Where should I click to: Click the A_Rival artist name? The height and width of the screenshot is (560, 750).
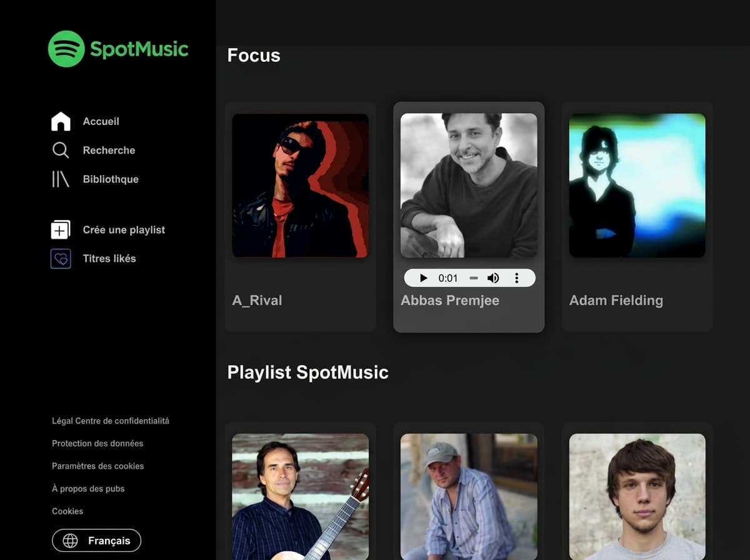[257, 301]
